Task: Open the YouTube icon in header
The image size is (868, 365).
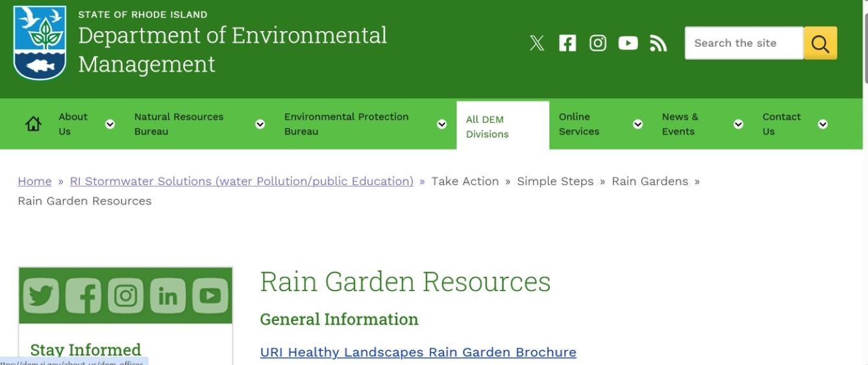Action: click(628, 44)
